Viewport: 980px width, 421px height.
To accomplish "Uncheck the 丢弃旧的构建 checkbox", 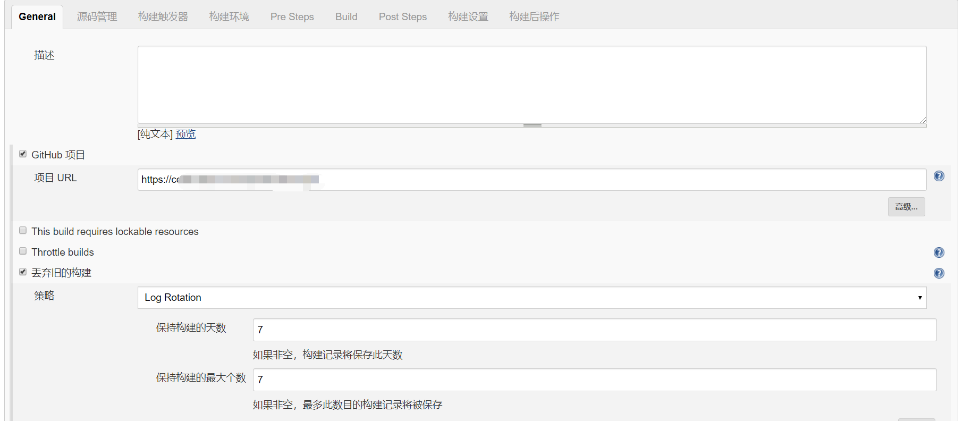I will [23, 272].
